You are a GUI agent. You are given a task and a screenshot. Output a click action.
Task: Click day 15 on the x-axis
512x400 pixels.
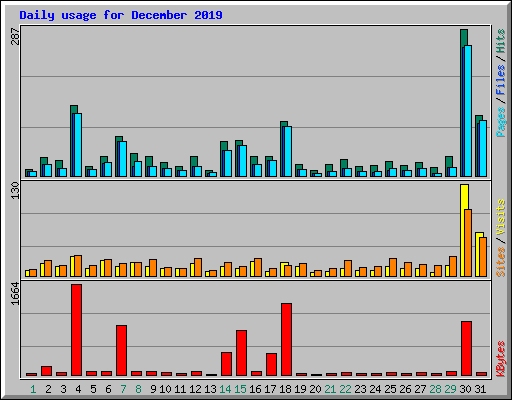point(240,389)
